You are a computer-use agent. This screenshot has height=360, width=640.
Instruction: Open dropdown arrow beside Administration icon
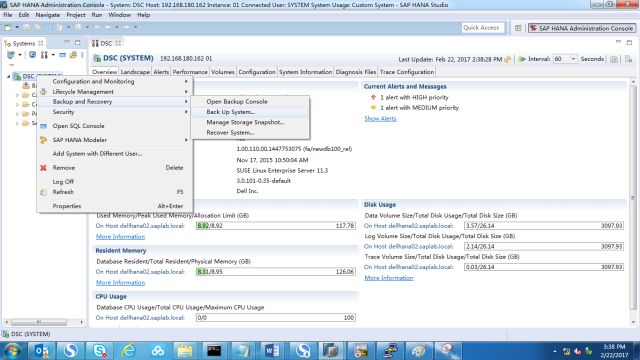coord(53,55)
